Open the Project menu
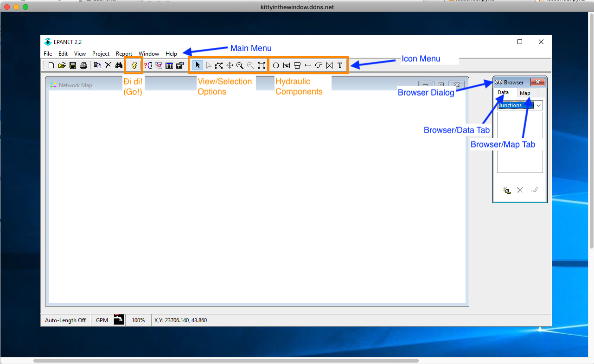Image resolution: width=594 pixels, height=364 pixels. point(101,54)
